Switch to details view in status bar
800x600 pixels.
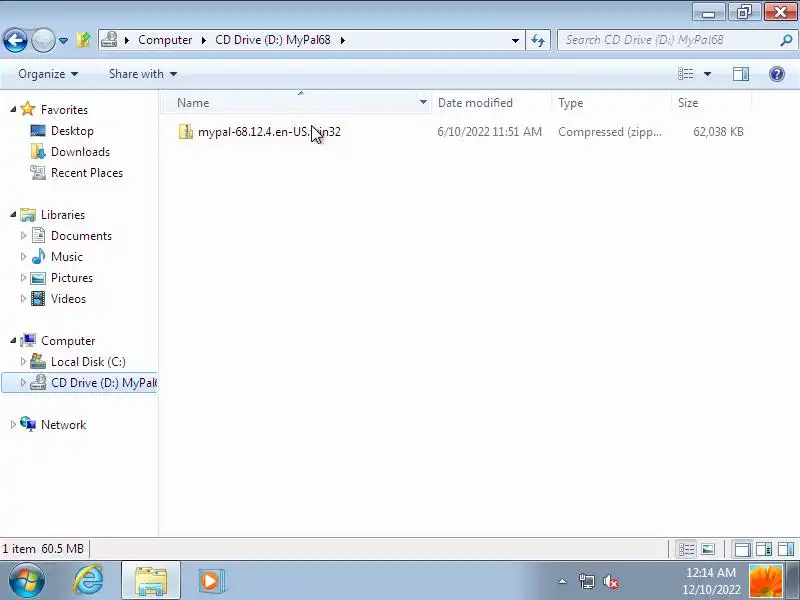coord(686,549)
